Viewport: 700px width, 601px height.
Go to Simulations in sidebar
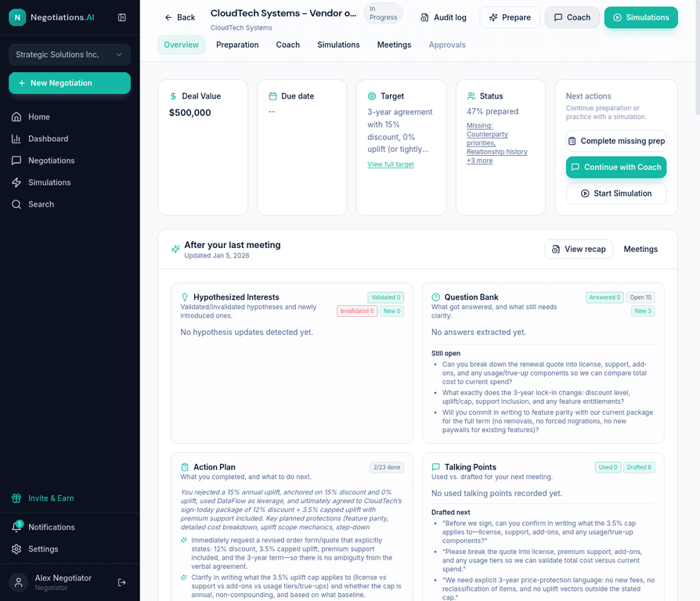tap(49, 182)
